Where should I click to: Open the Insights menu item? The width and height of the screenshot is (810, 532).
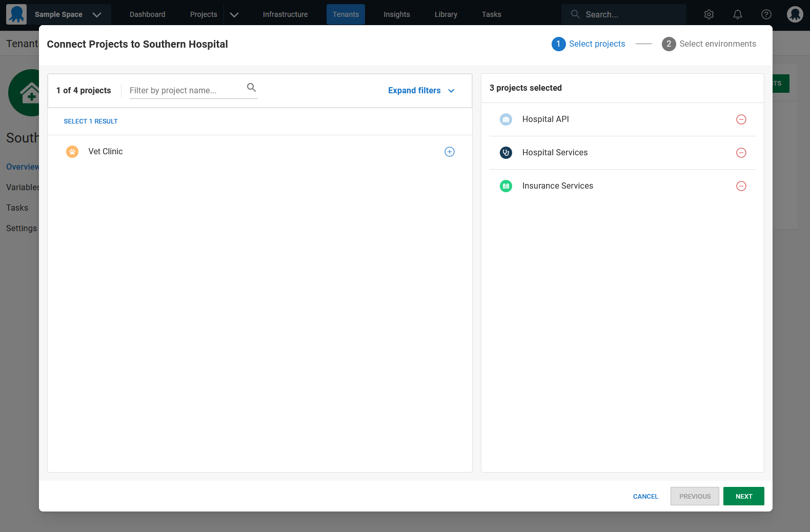click(x=396, y=14)
